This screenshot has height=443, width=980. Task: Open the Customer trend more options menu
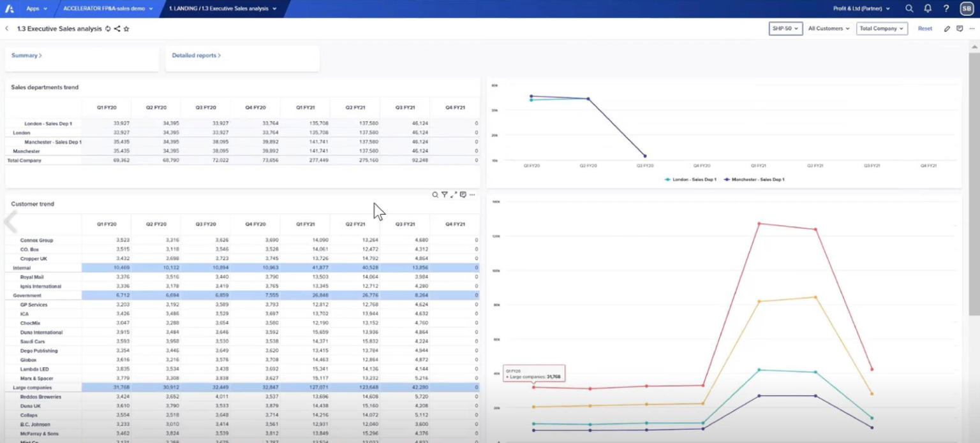pyautogui.click(x=473, y=195)
